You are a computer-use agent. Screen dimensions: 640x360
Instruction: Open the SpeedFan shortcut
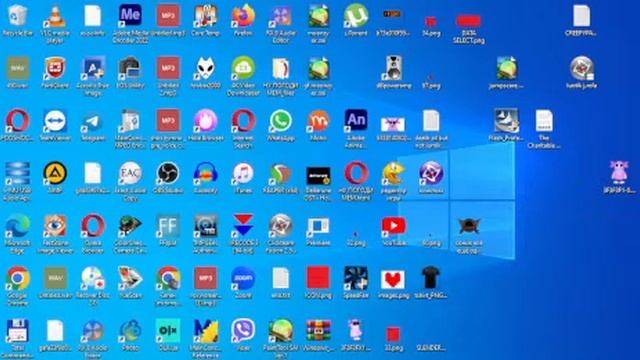tap(356, 278)
